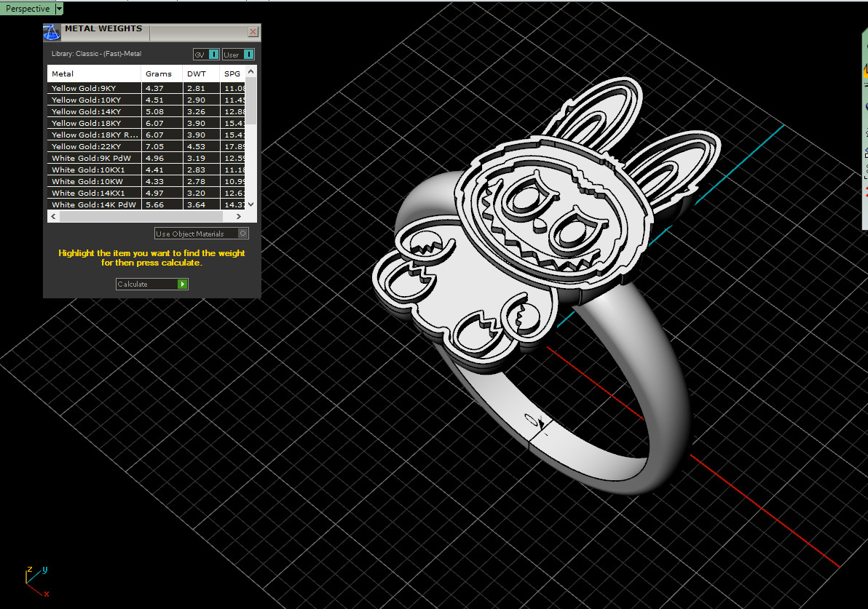Enable Use Object Materials option

tap(202, 234)
